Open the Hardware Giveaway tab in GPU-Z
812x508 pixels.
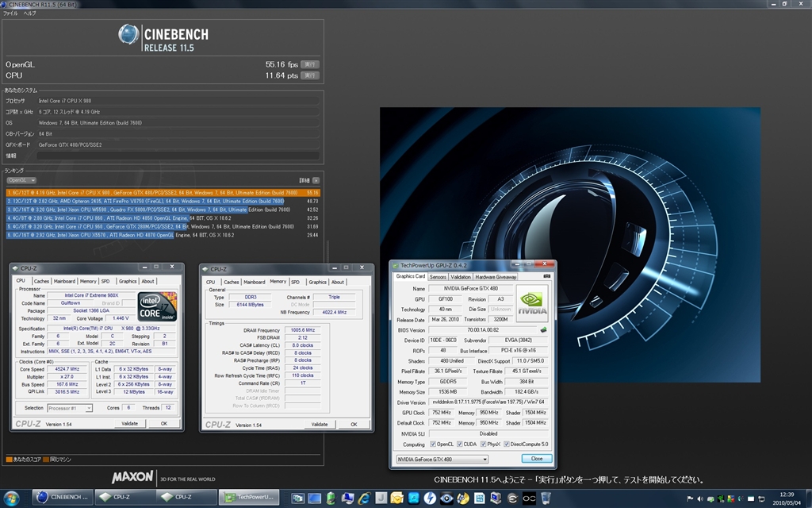tap(496, 277)
